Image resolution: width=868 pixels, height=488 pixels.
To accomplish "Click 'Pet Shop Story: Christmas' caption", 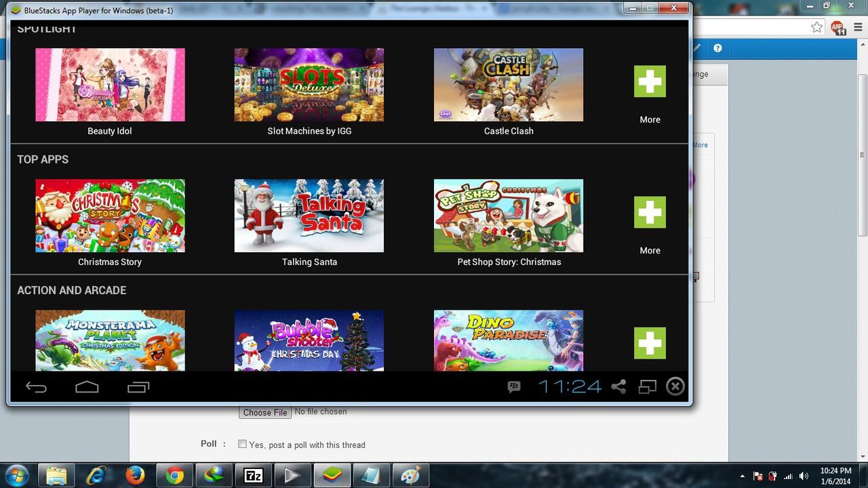I will [509, 262].
